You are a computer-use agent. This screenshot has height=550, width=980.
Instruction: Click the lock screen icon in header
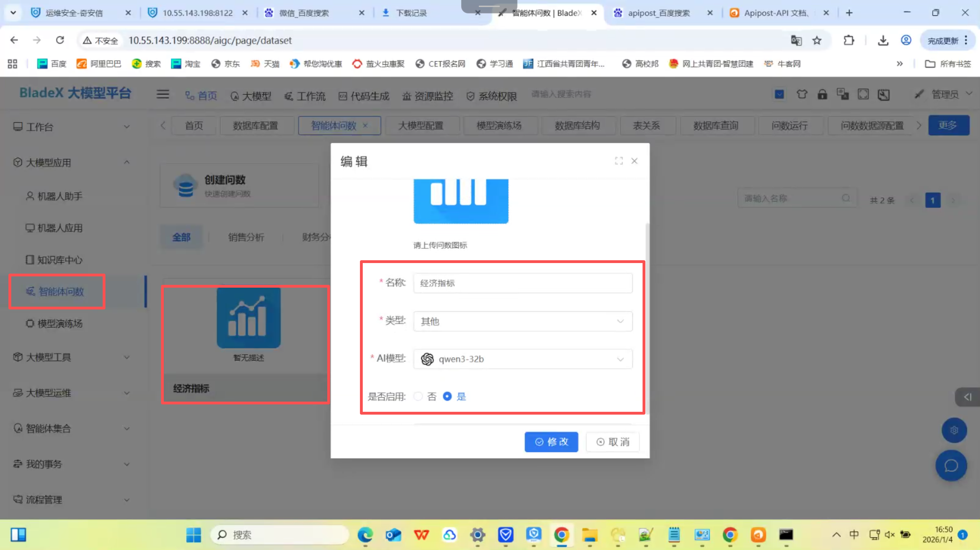[x=822, y=94]
